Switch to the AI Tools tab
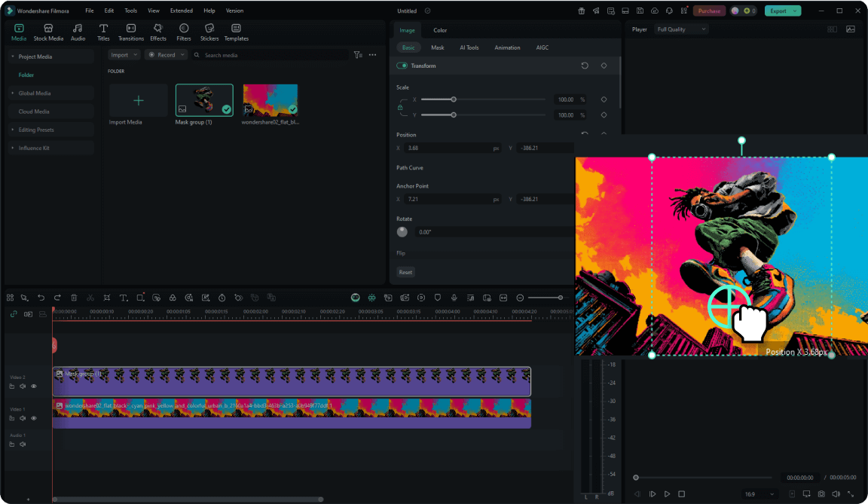The height and width of the screenshot is (504, 868). 469,47
